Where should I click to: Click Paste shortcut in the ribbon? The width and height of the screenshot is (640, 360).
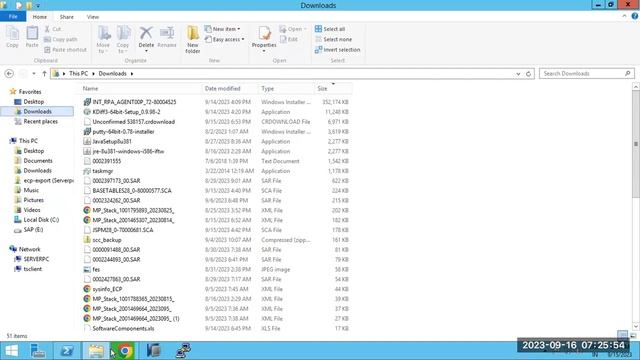tap(65, 50)
